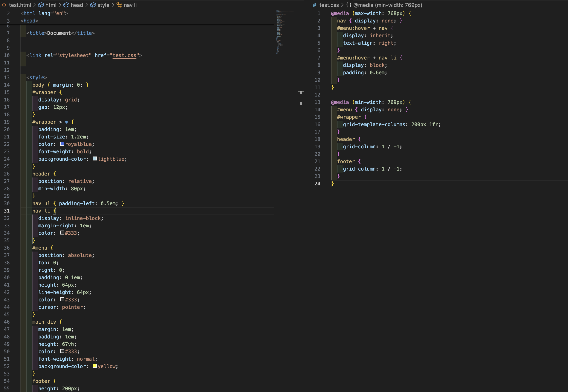Select the test.html breadcrumb item
568x392 pixels.
click(x=20, y=5)
